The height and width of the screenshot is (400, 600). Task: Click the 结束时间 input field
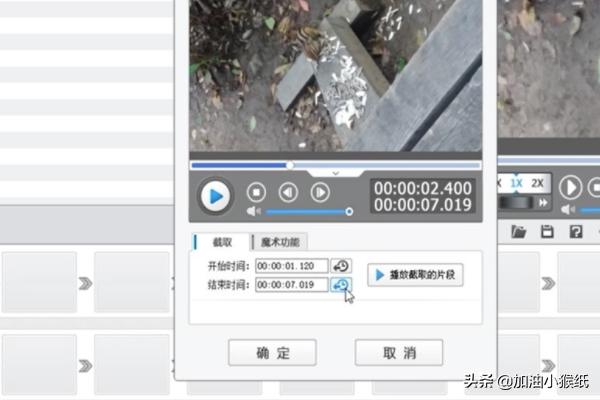pyautogui.click(x=292, y=285)
